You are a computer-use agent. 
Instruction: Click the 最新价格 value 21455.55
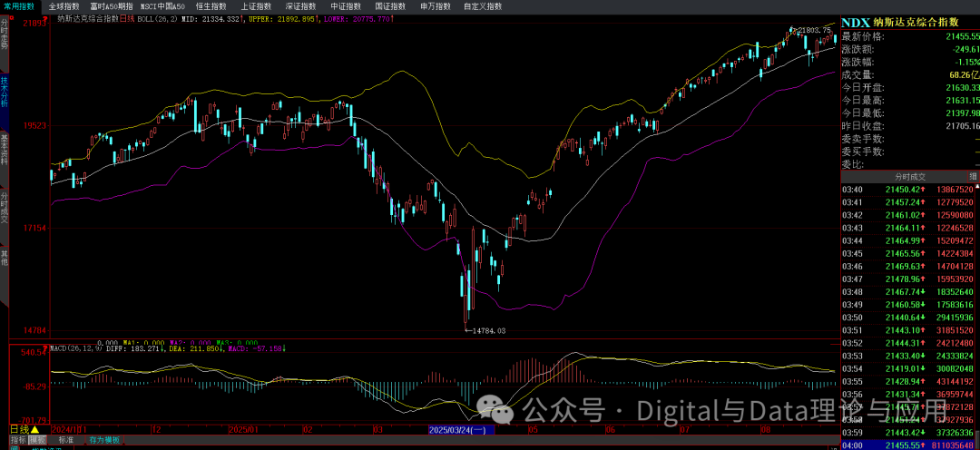(x=963, y=36)
